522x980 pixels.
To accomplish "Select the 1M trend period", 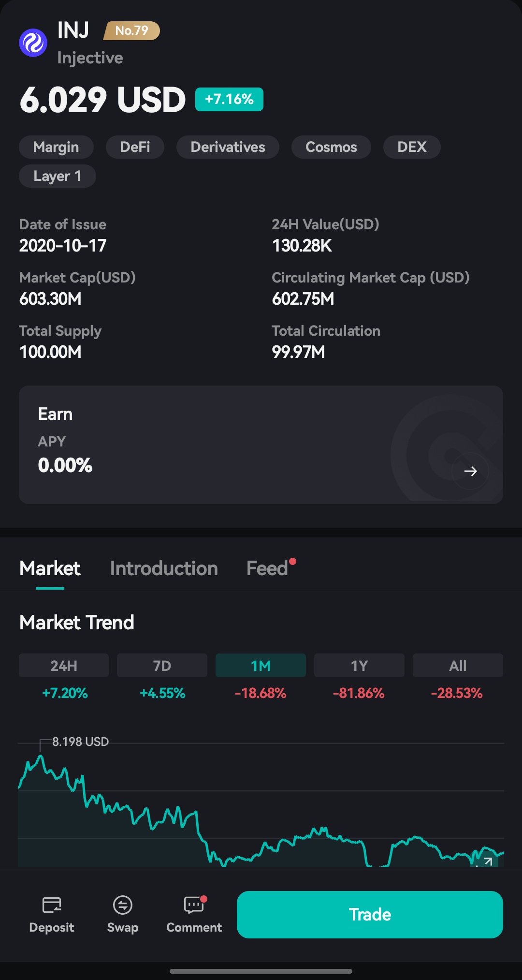I will pos(261,666).
